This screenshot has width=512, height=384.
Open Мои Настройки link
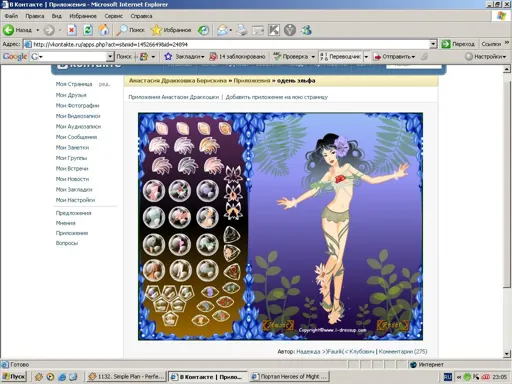point(75,200)
